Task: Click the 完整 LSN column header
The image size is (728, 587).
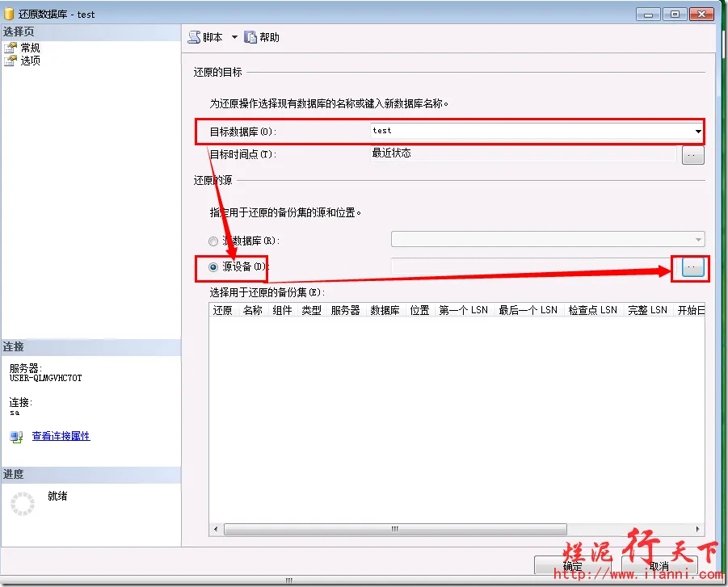Action: (648, 310)
